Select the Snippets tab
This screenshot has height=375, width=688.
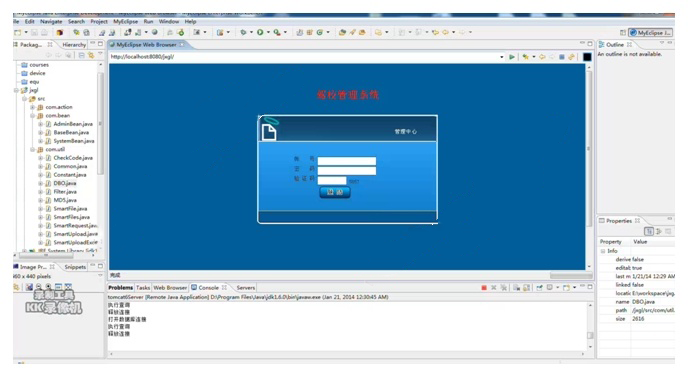(75, 267)
